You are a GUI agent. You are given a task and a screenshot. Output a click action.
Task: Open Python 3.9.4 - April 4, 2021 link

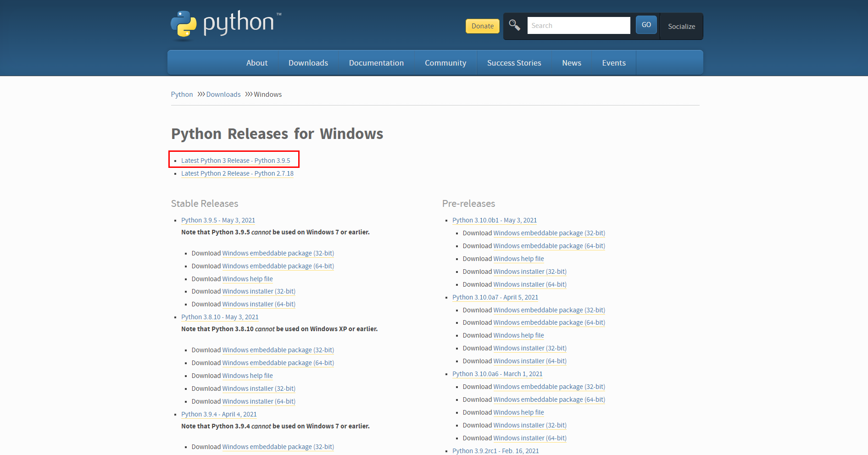(x=219, y=414)
